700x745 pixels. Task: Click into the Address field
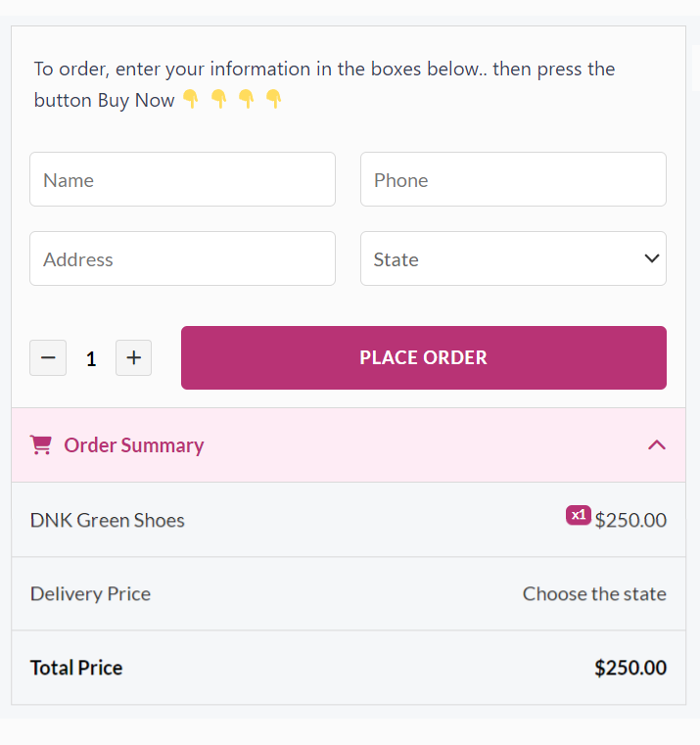182,258
